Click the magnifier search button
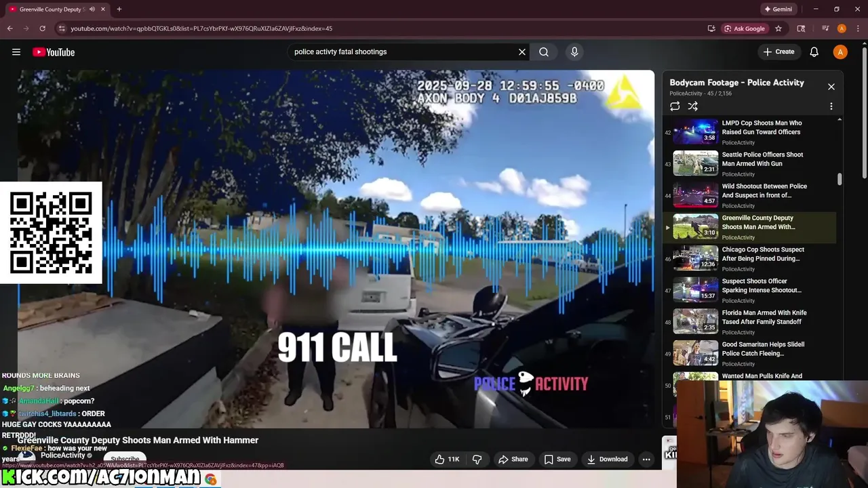This screenshot has width=868, height=488. tap(544, 52)
